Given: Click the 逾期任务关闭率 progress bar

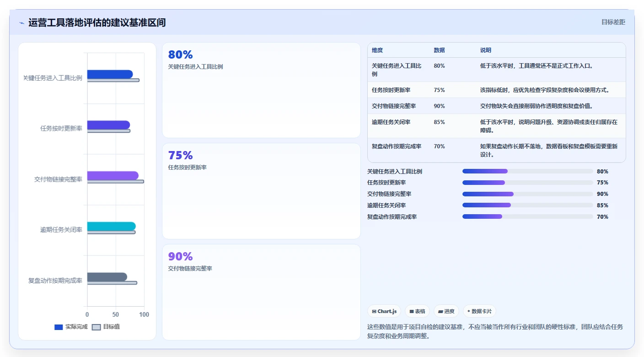Looking at the screenshot, I should click(528, 206).
